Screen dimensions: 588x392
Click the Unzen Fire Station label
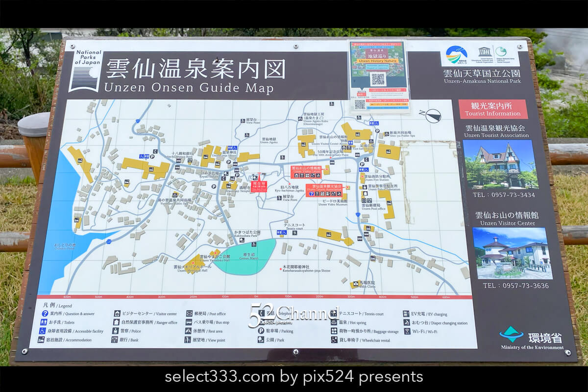(x=377, y=178)
